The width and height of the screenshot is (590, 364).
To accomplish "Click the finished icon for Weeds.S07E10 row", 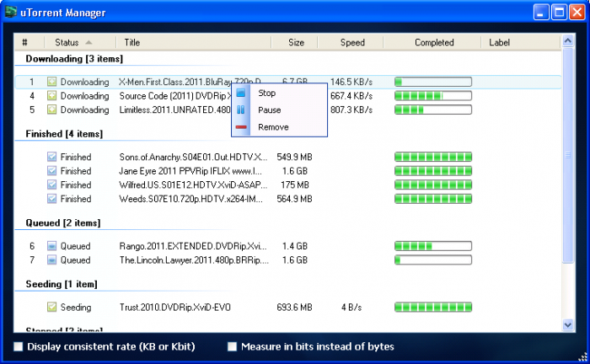I will click(x=51, y=199).
